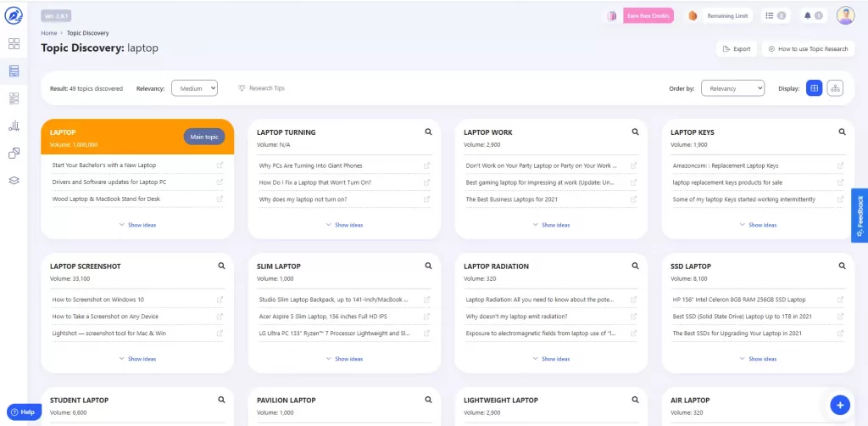Expand Show ideas in LAPTOP SCREENSHOT card
Image resolution: width=868 pixels, height=426 pixels.
[137, 359]
